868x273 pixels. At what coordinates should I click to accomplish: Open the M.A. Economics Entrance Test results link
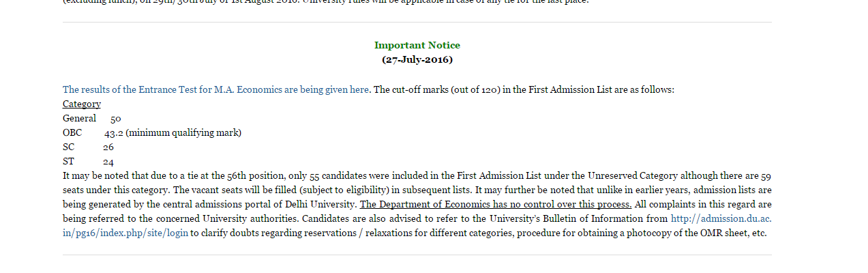[215, 89]
